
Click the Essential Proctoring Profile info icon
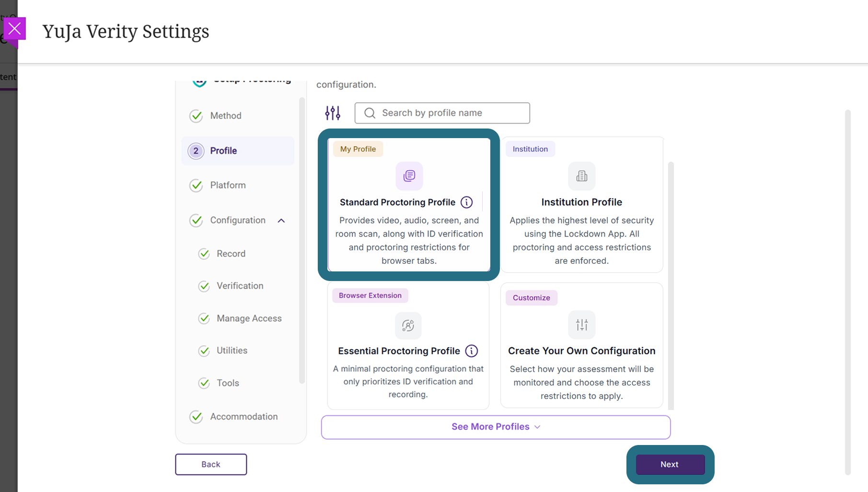click(x=472, y=351)
